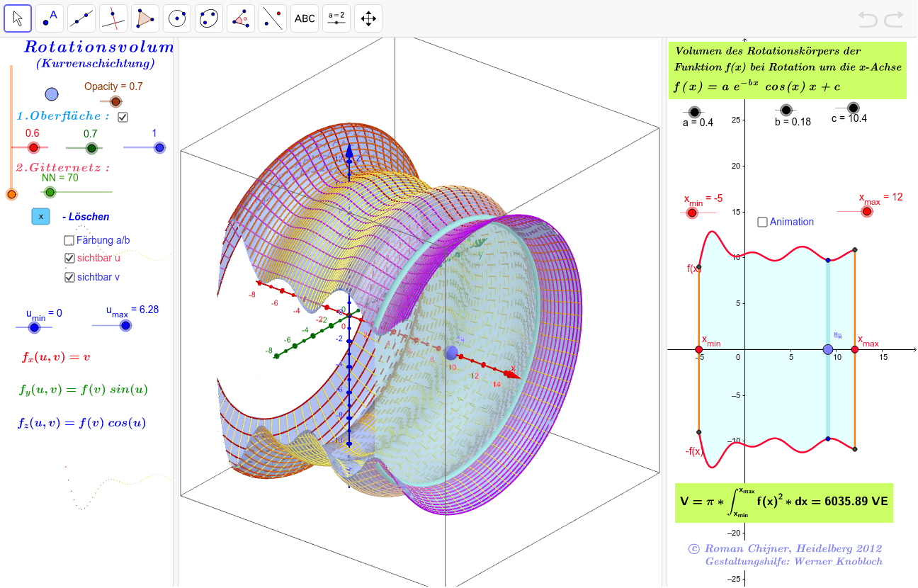
Task: Click the red x min point on the 2D axis
Action: [x=699, y=349]
